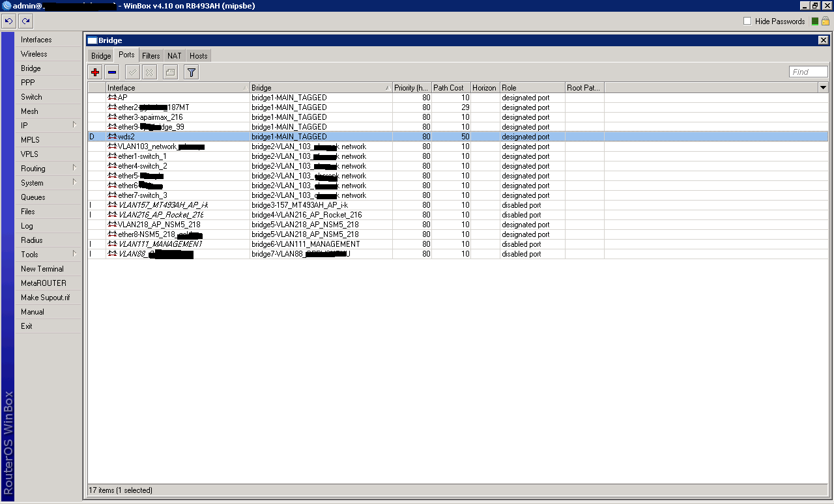The height and width of the screenshot is (504, 834).
Task: Add a new bridge port with the plus icon
Action: coord(96,72)
